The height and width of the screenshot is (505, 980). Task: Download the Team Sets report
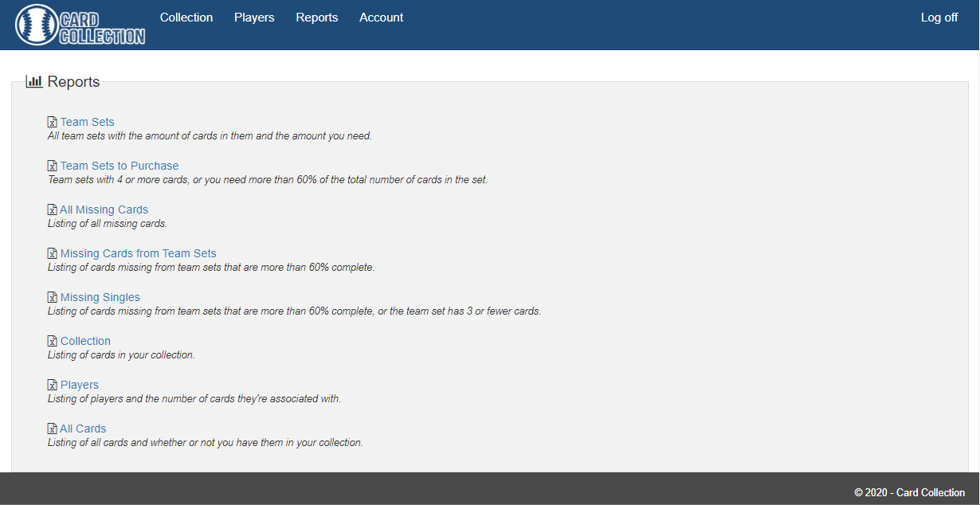tap(88, 122)
